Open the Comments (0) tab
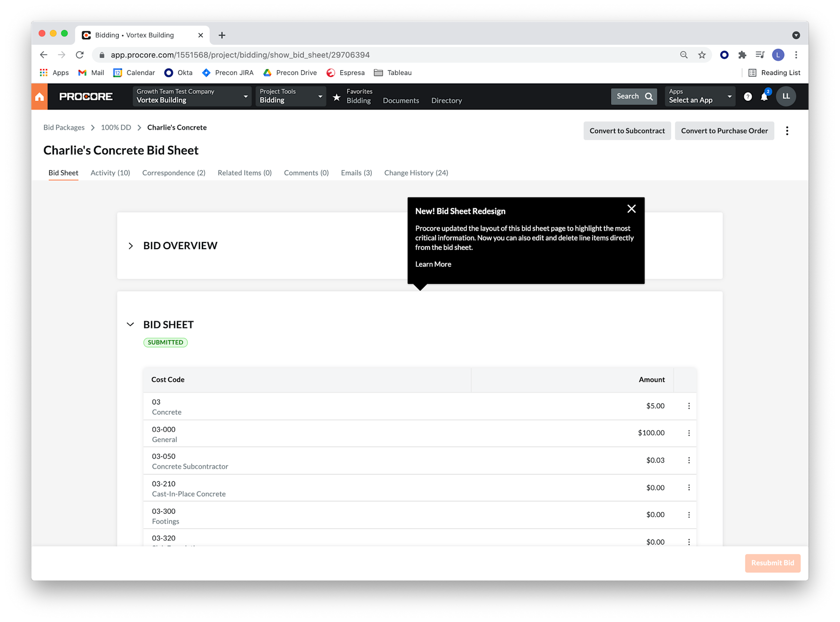840x622 pixels. [306, 173]
